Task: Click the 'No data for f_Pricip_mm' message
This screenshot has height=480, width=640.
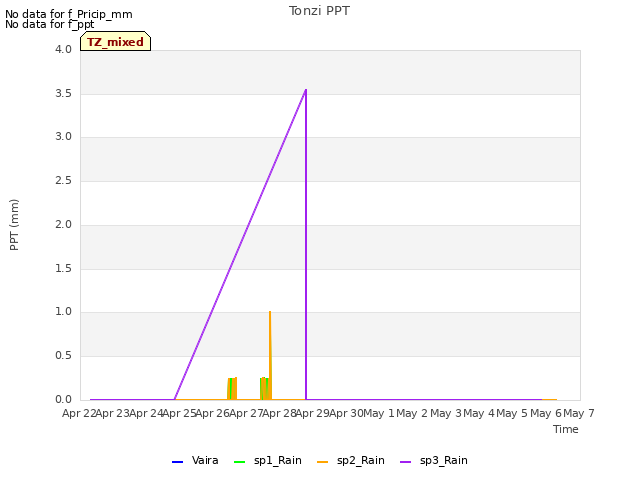Action: click(69, 14)
